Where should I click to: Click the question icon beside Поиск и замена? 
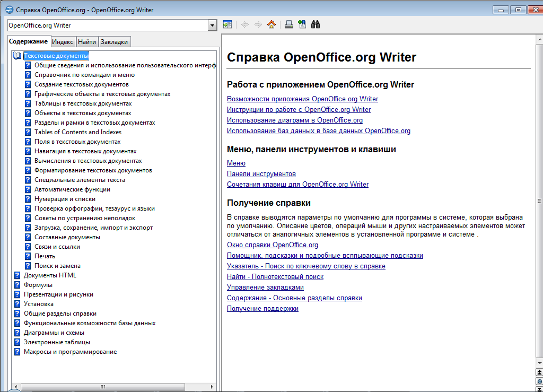point(28,266)
